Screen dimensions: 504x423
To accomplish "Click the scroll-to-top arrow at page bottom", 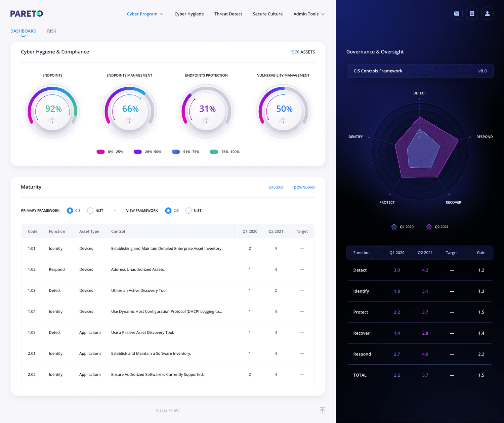I will 322,410.
